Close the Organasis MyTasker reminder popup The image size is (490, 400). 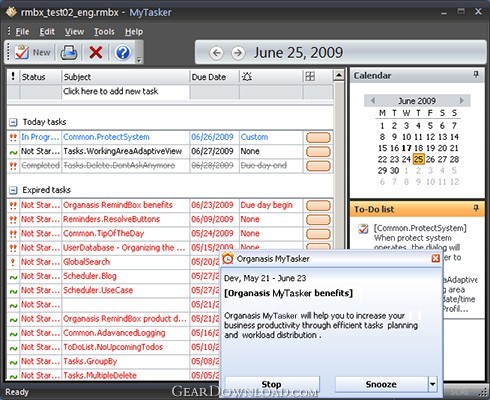pyautogui.click(x=435, y=258)
